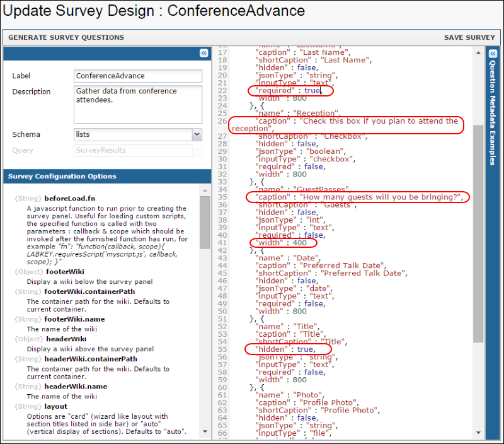Viewport: 504px width, 444px height.
Task: Click the footerWiki.name option heading
Action: click(74, 320)
